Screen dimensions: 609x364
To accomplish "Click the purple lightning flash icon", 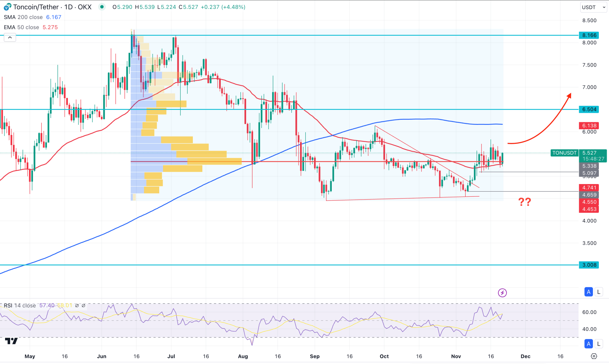I will [x=502, y=292].
